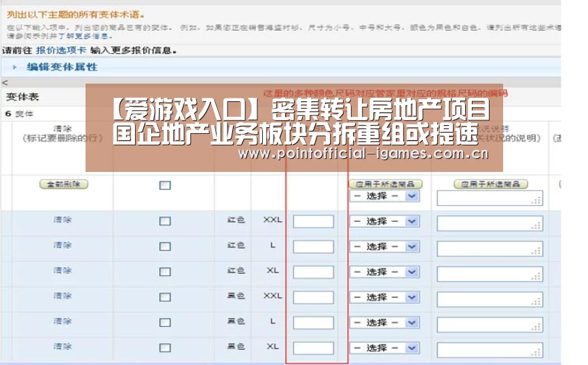Open the 选择 dropdown for 红色 XL
The image size is (588, 365).
384,273
